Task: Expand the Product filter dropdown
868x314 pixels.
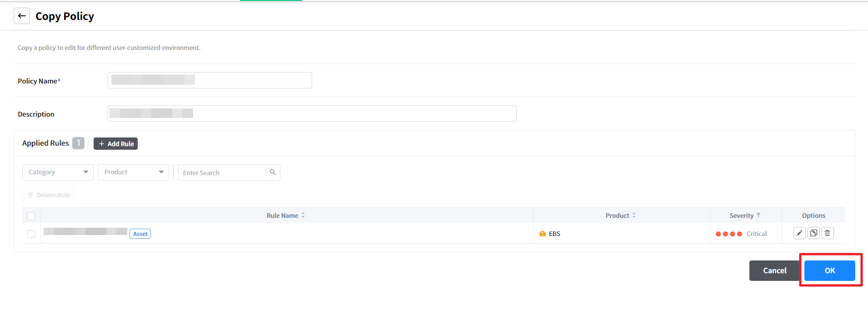Action: [x=133, y=172]
